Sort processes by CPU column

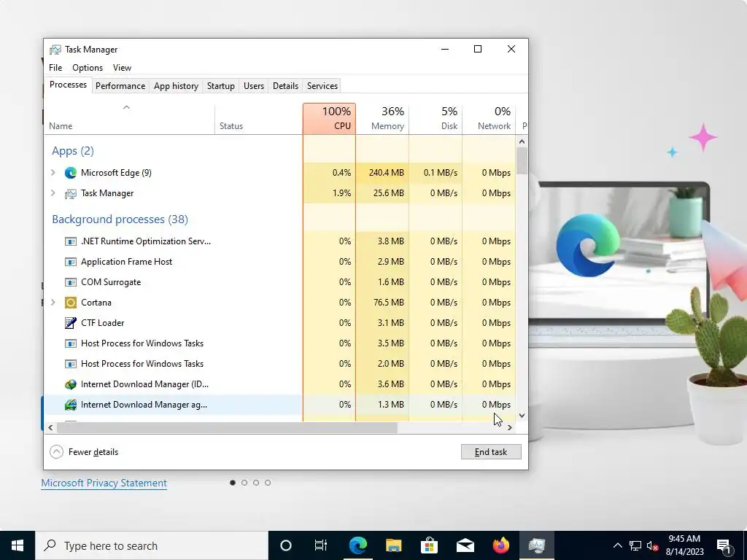click(329, 119)
